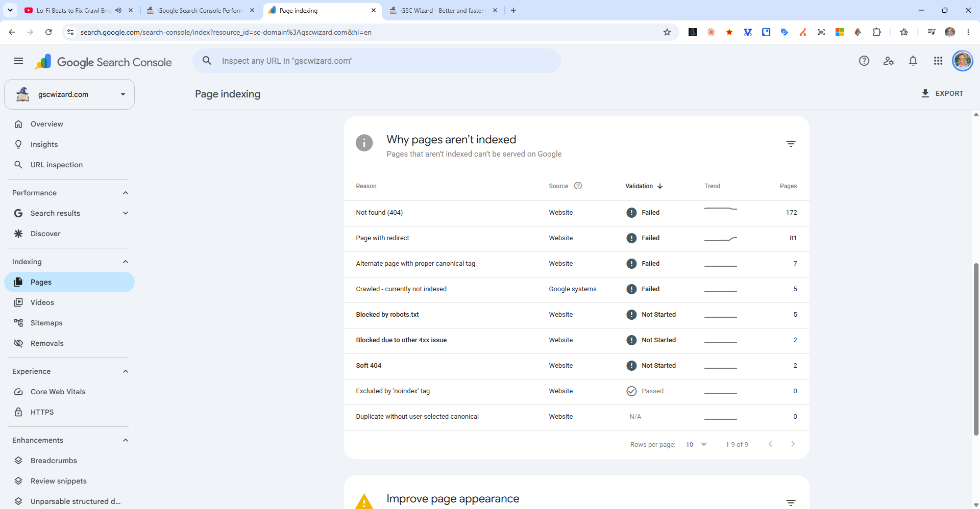Click the browser address bar URL
This screenshot has height=509, width=980.
(x=226, y=32)
